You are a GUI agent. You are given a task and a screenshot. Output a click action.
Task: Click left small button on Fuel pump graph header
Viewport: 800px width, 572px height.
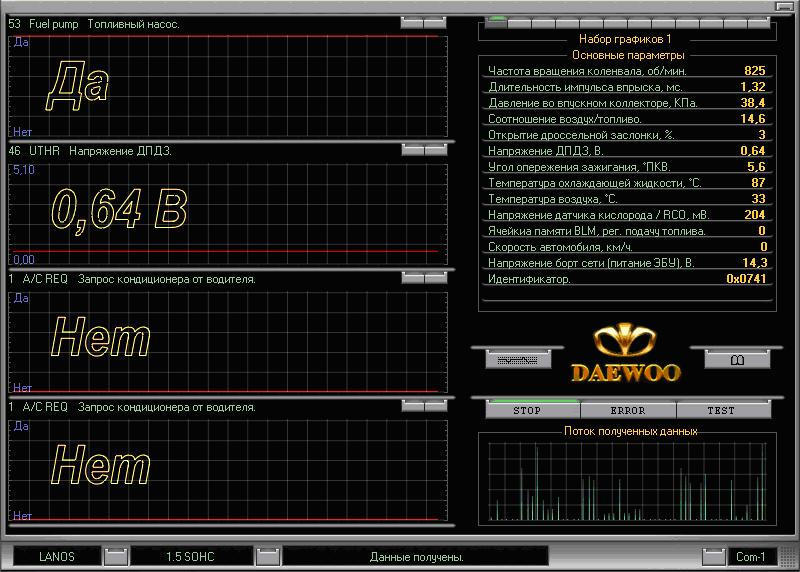[412, 22]
